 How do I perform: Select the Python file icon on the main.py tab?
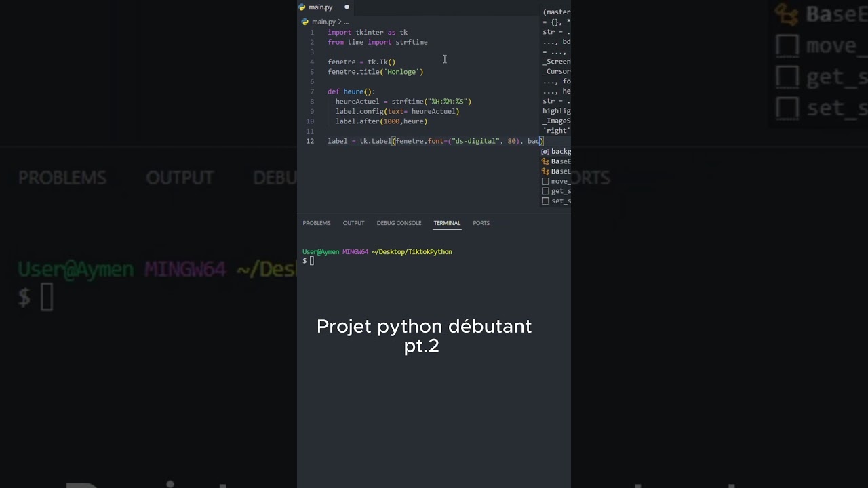[x=302, y=7]
